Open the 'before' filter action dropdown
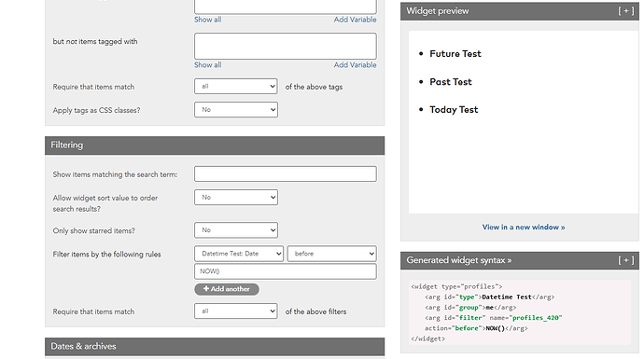The height and width of the screenshot is (359, 644). click(x=332, y=254)
